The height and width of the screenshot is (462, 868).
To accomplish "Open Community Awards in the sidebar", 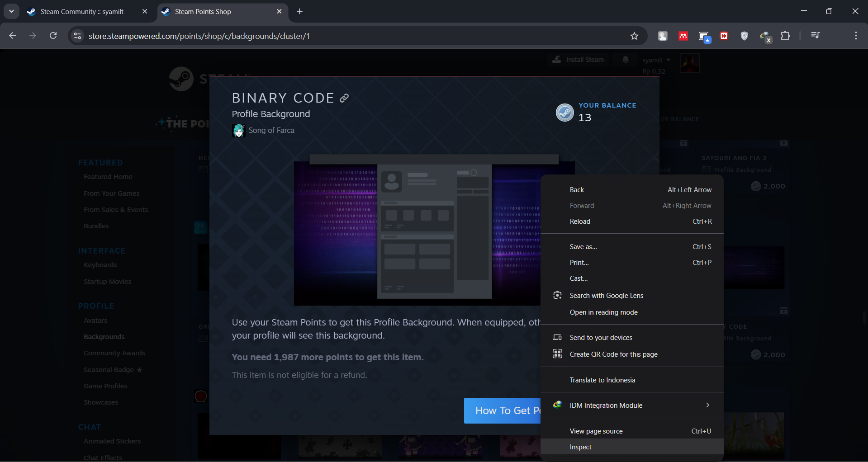I will [x=114, y=353].
